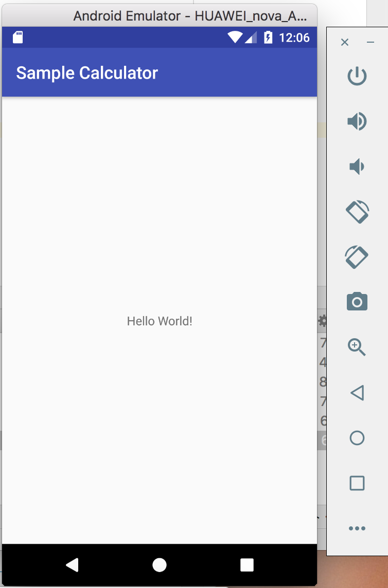The image size is (388, 588).
Task: Tap the 12:06 clock in status bar
Action: point(294,38)
